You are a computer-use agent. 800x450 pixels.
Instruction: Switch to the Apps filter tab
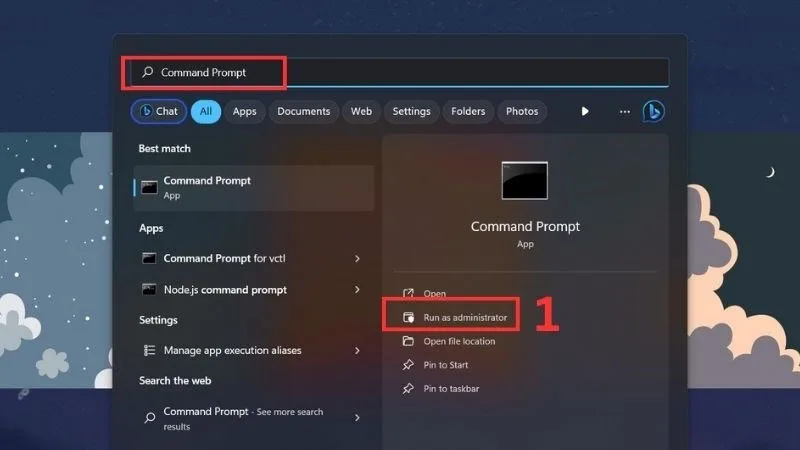coord(244,111)
